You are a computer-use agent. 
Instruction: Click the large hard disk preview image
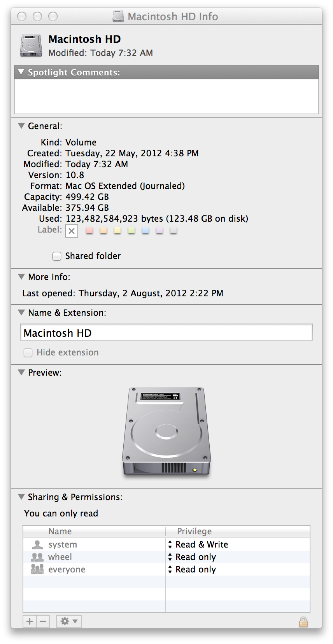[x=166, y=432]
